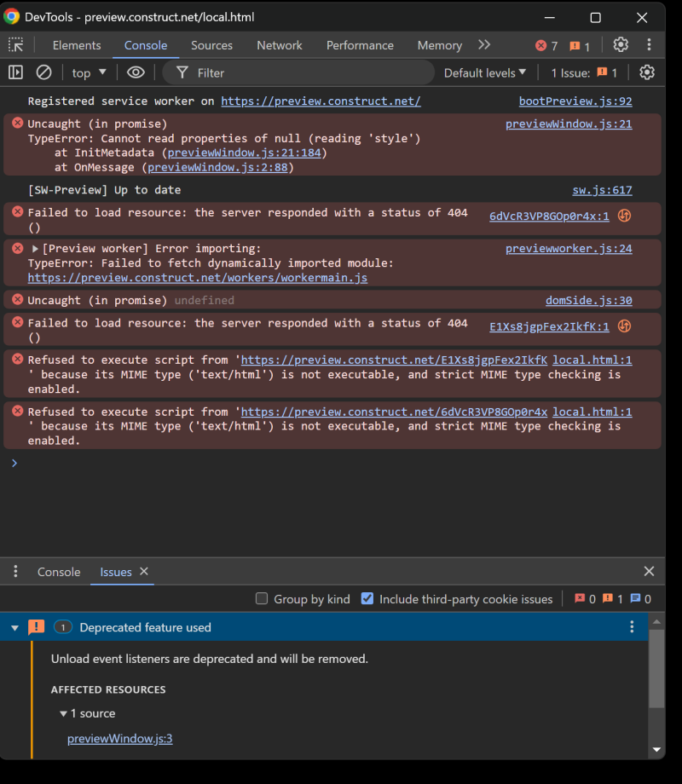This screenshot has width=682, height=784.
Task: Open the Deprecated feature issue three-dot menu
Action: [x=632, y=626]
